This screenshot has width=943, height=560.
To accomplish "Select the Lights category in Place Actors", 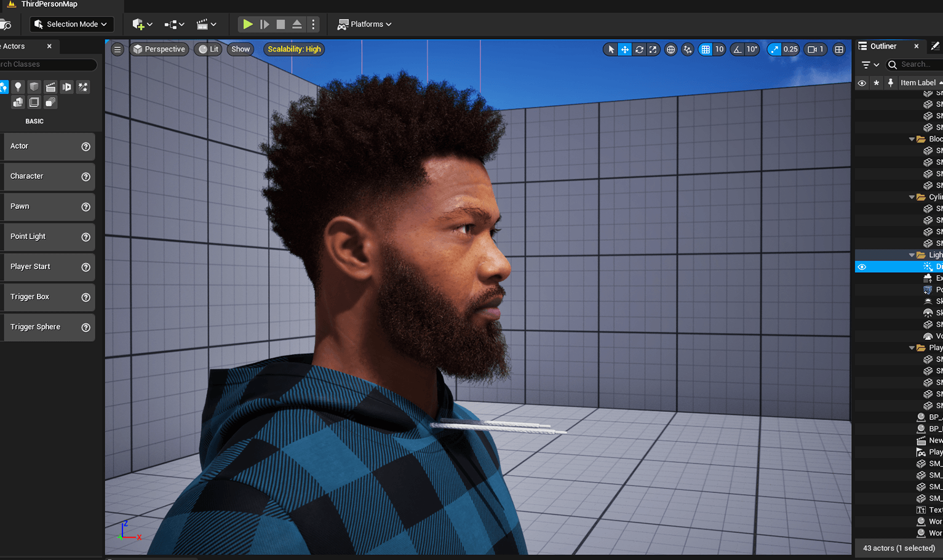I will 18,87.
